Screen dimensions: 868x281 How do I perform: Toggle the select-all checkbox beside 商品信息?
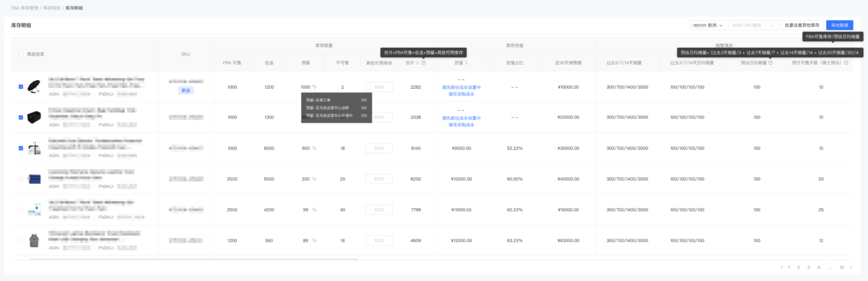[x=21, y=54]
